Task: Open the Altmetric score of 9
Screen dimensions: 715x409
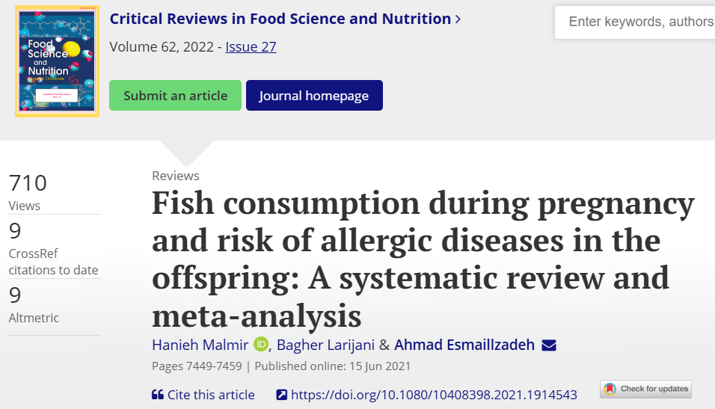Action: (34, 305)
